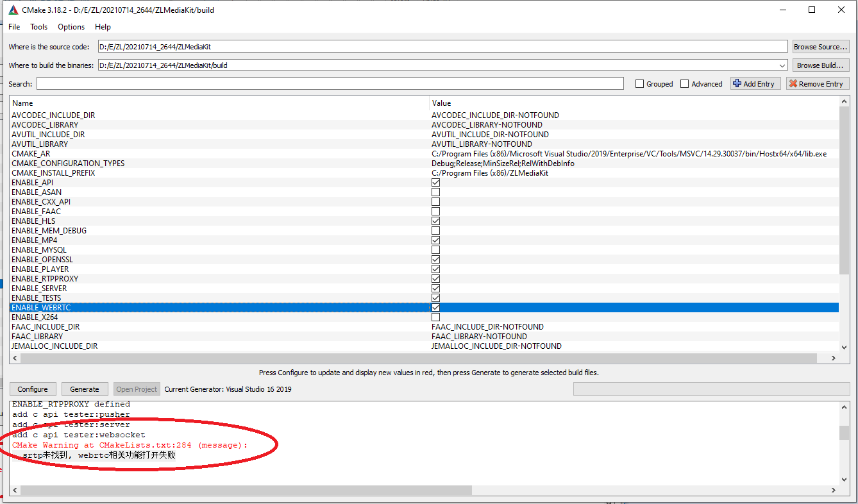Screen dimensions: 858x504
Task: Select the CMAKE_INSTALL_PREFIX row
Action: click(425, 173)
